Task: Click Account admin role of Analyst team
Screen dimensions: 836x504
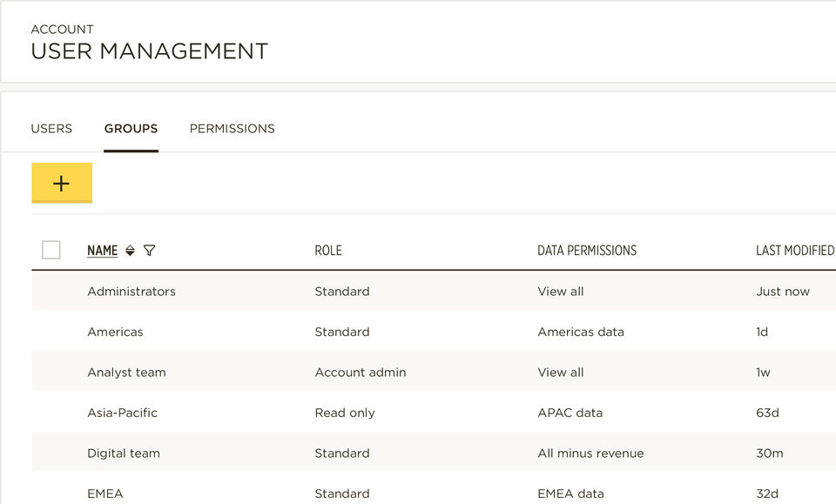Action: point(361,373)
